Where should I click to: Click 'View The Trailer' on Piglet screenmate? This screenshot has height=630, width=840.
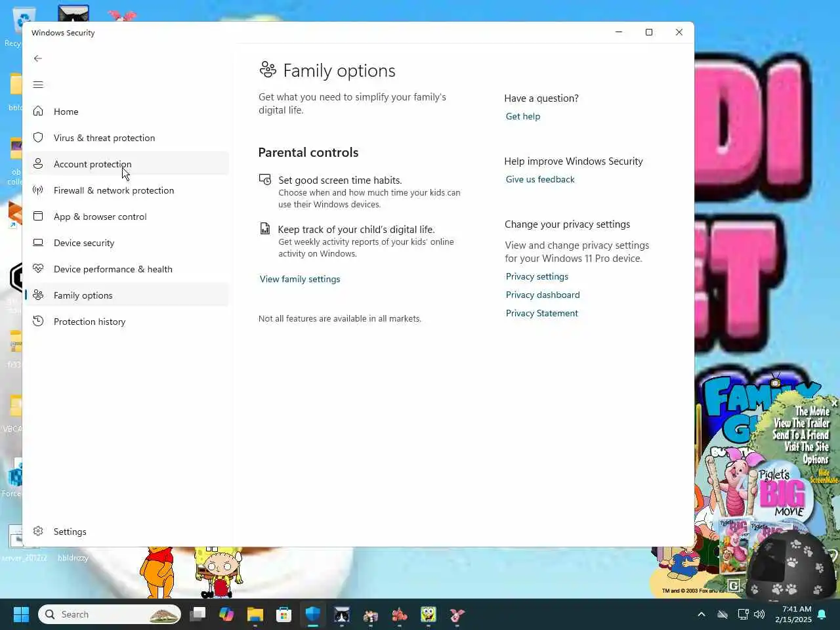[x=801, y=423]
